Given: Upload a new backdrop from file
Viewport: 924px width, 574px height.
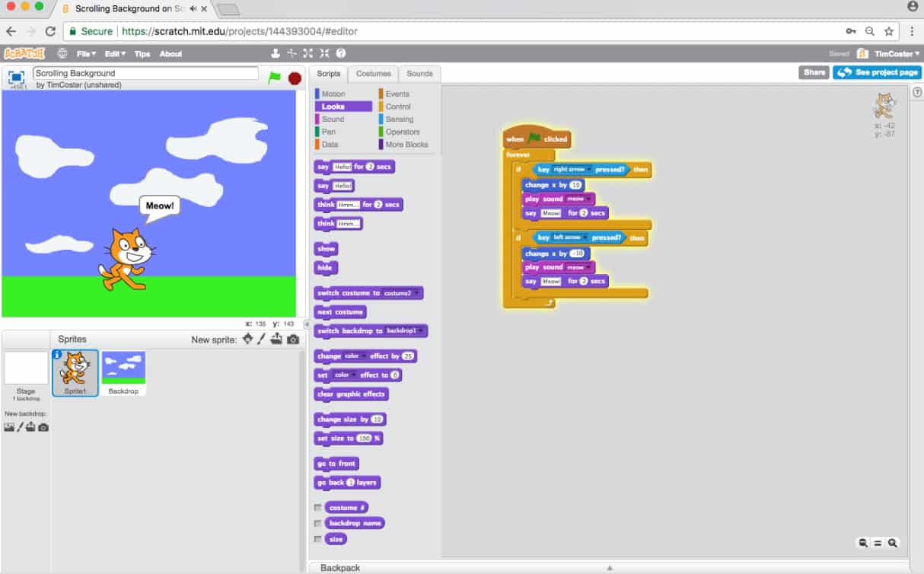Looking at the screenshot, I should [x=31, y=427].
